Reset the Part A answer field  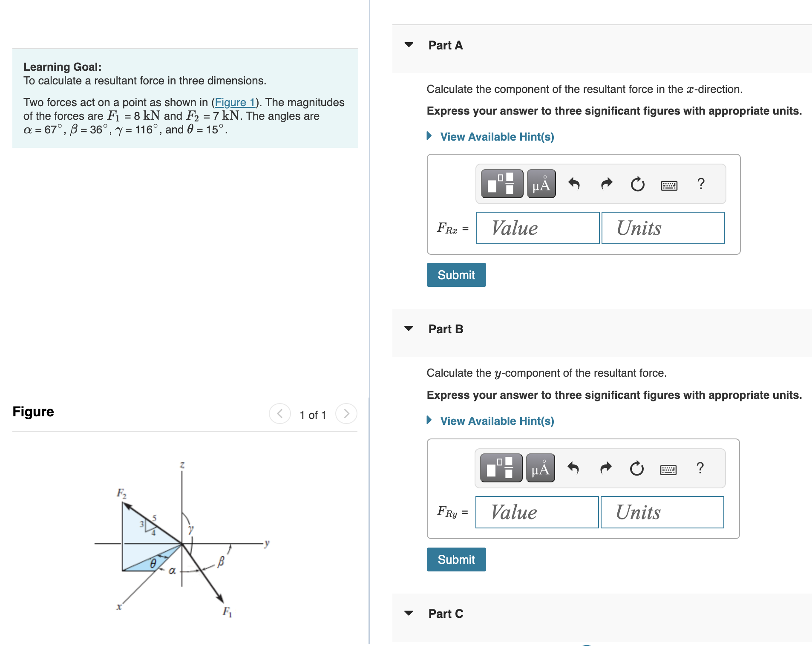[x=637, y=184]
